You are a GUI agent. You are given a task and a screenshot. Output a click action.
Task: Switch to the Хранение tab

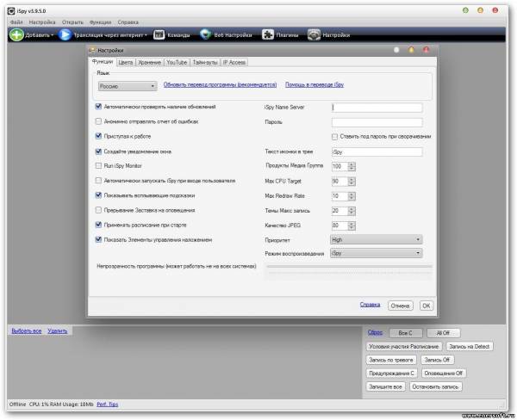[x=150, y=62]
